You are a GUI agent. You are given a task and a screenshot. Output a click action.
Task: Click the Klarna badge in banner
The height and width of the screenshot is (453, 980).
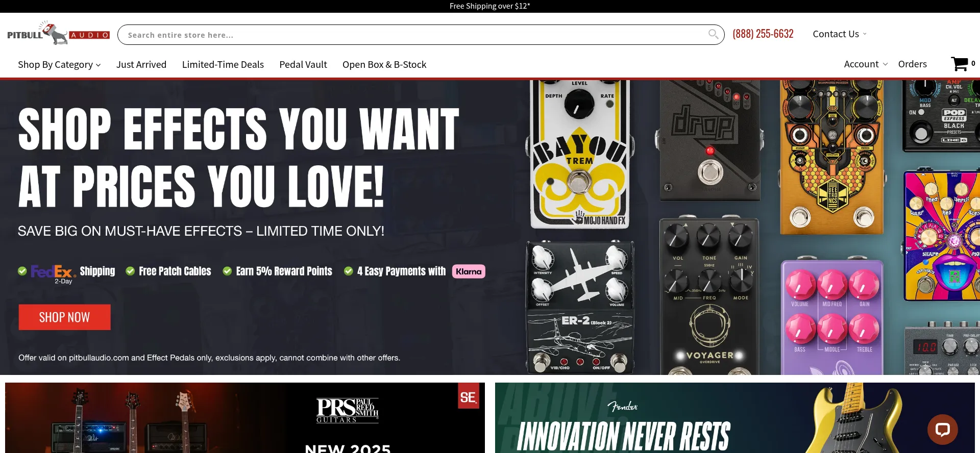click(x=469, y=271)
